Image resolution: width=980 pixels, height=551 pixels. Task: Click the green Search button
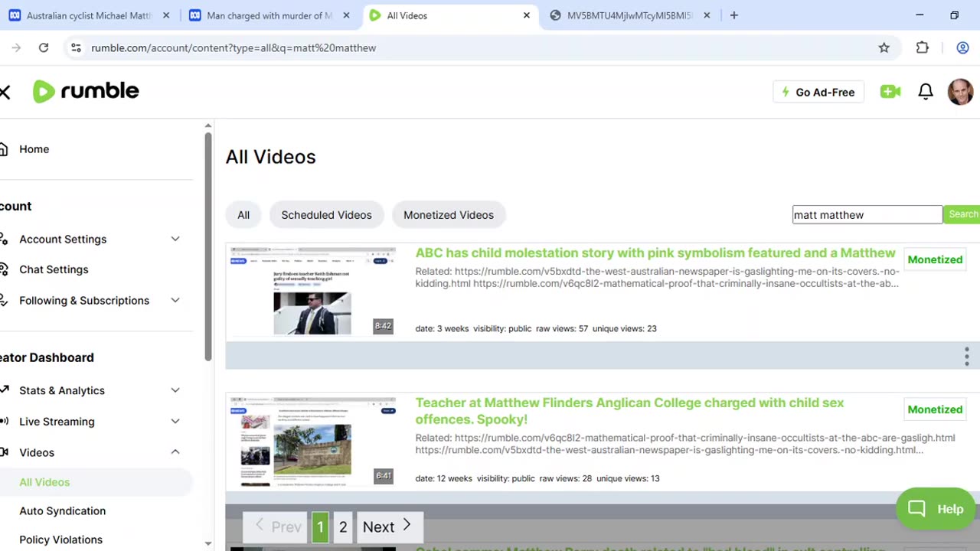tap(962, 215)
